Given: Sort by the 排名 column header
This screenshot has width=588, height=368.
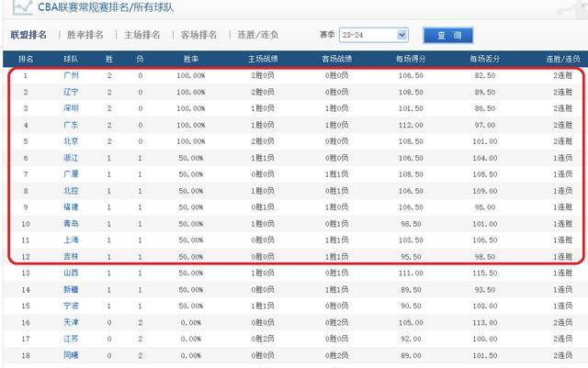Looking at the screenshot, I should [x=26, y=59].
